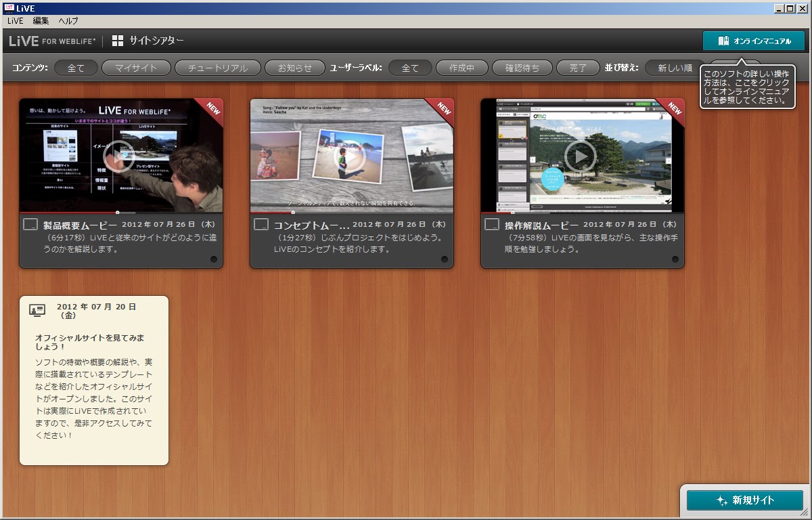The height and width of the screenshot is (520, 812).
Task: Click the 製品概要ムービー title text
Action: [x=81, y=225]
